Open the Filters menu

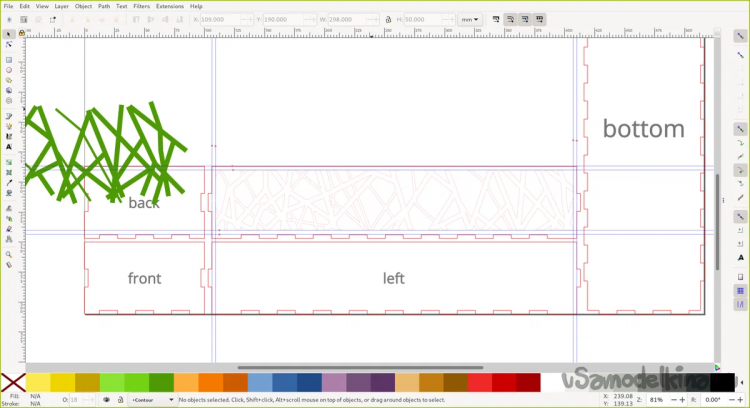point(141,6)
